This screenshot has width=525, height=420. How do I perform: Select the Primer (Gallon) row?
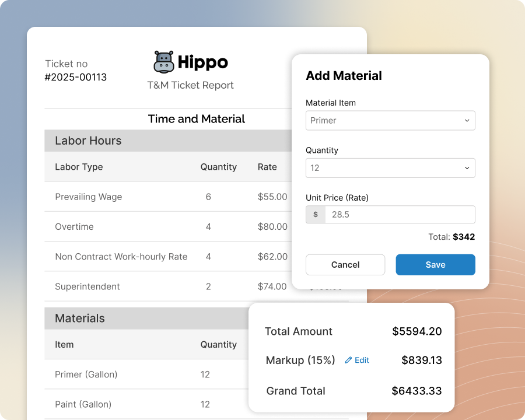point(86,374)
